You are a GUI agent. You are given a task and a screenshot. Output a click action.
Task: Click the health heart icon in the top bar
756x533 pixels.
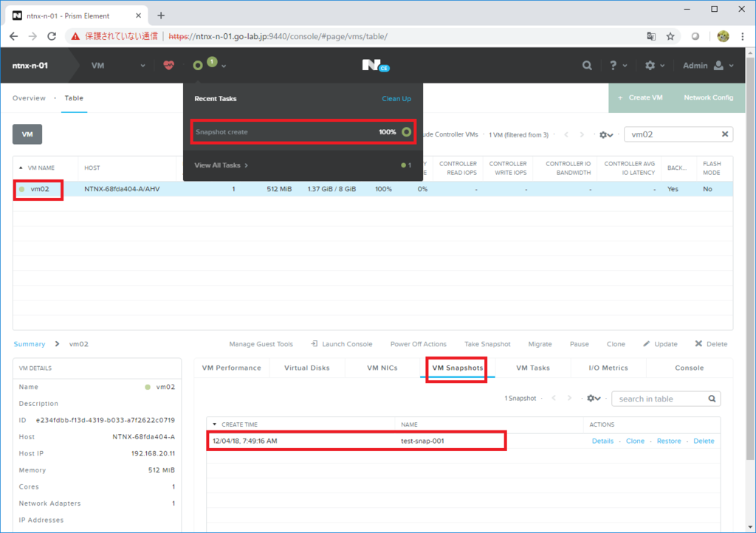[x=169, y=65]
